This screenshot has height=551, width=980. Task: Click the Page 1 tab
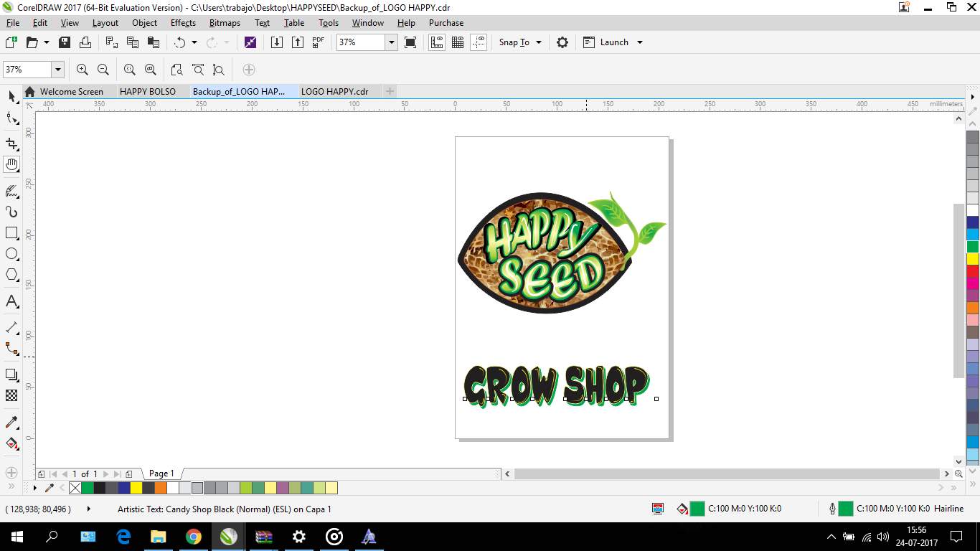tap(161, 474)
